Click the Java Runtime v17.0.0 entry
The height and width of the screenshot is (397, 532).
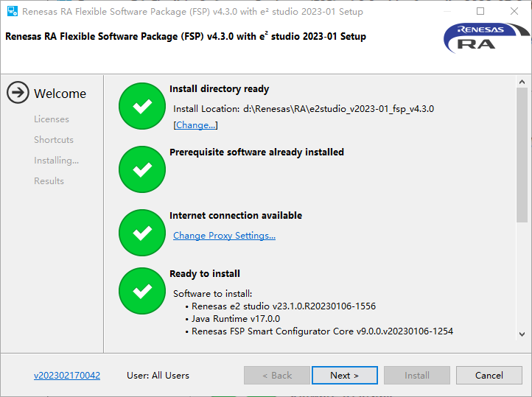[236, 319]
